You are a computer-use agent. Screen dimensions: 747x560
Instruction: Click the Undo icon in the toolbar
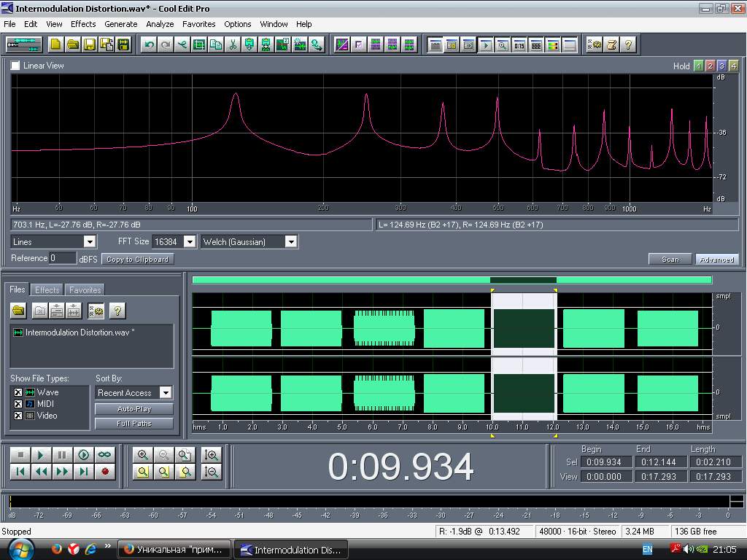coord(150,44)
